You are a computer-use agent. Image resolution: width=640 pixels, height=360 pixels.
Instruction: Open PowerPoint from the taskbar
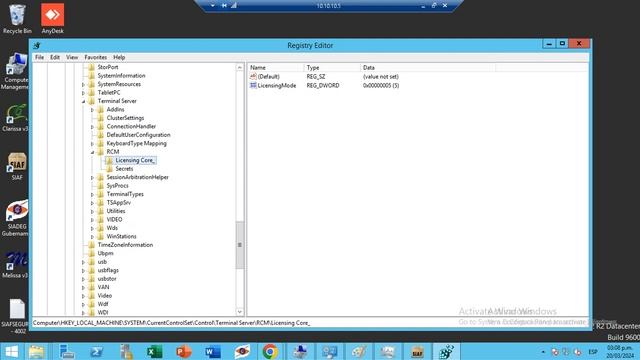tap(184, 351)
